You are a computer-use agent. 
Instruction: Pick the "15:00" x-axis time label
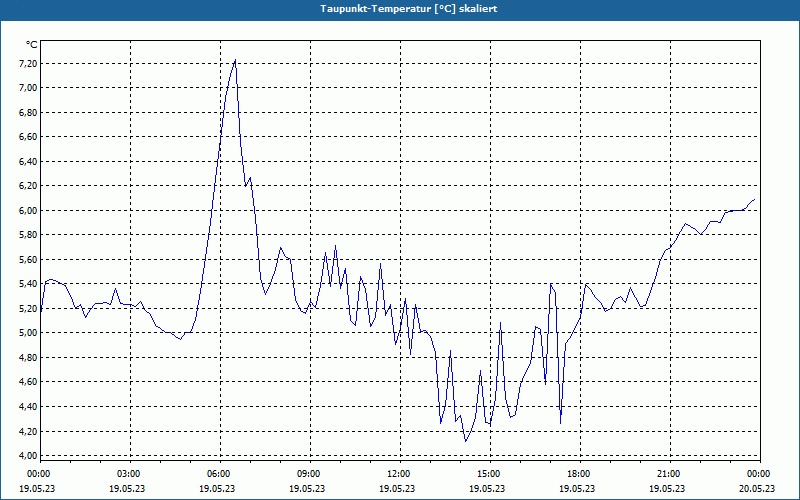coord(488,474)
